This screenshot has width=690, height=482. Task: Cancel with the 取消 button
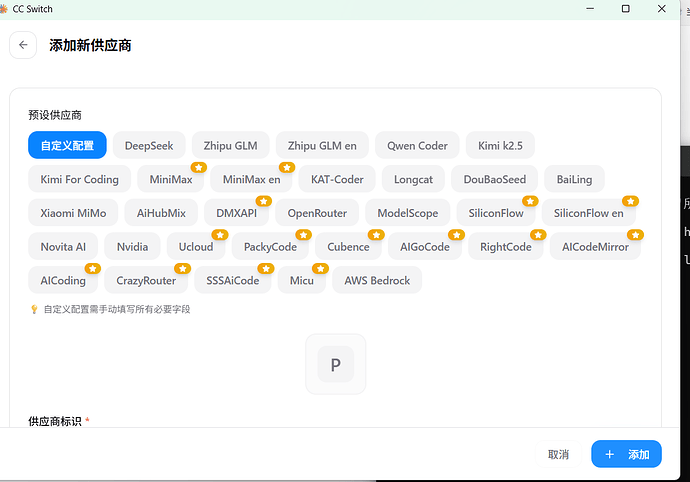point(558,454)
